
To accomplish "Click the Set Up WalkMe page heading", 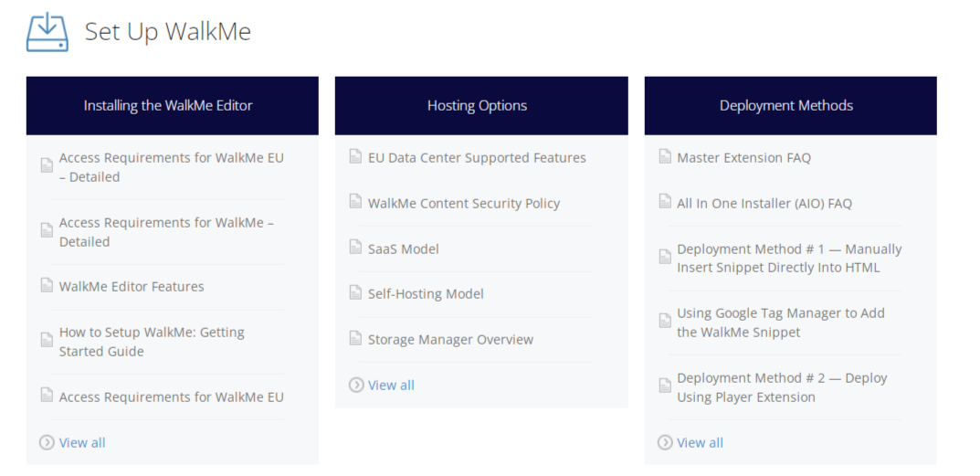I will [168, 32].
